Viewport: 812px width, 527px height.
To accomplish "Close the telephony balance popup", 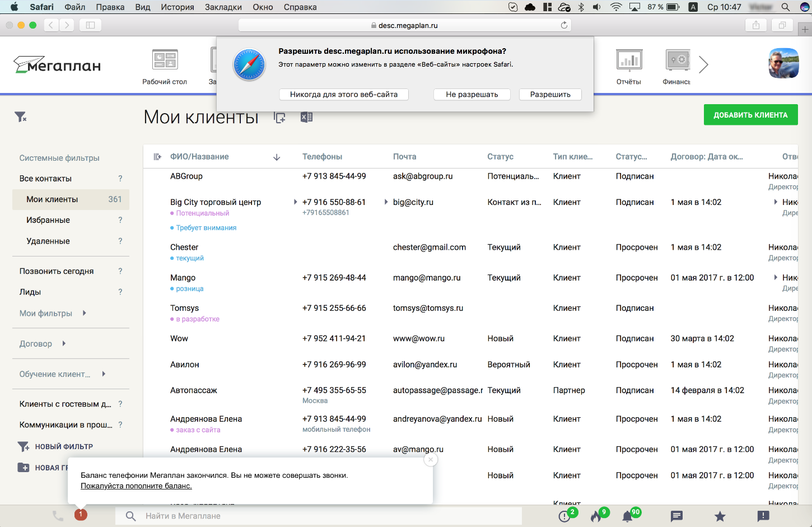I will [x=431, y=460].
